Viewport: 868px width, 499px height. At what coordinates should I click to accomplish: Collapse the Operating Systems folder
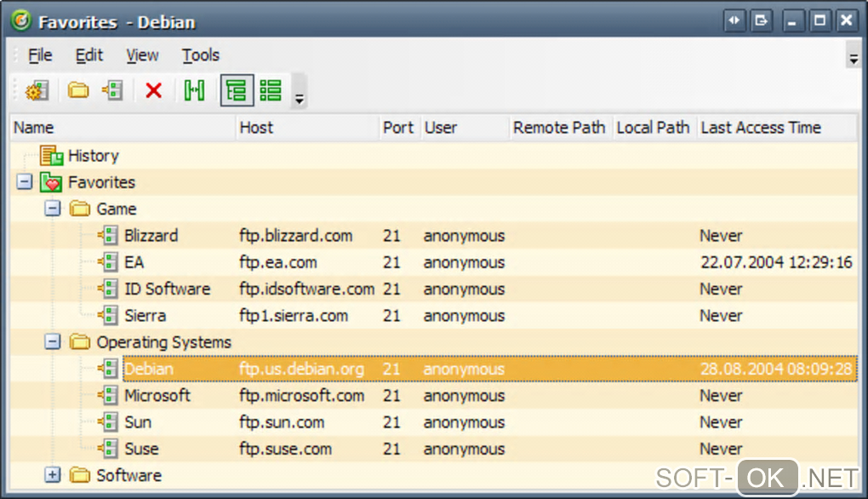coord(53,342)
